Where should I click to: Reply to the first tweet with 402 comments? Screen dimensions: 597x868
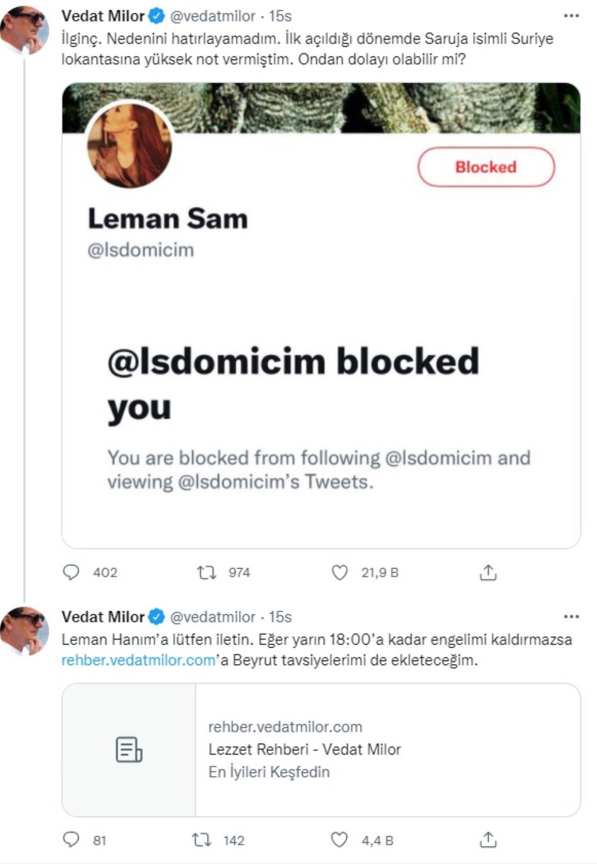pos(71,573)
